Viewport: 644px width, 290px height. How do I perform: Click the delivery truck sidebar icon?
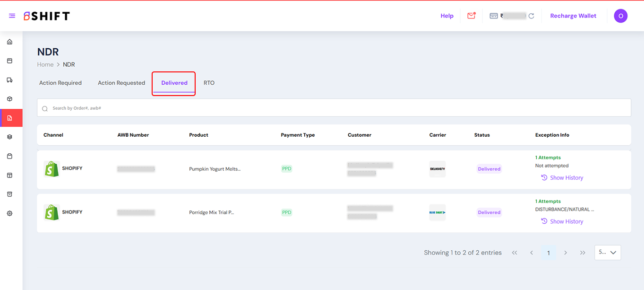click(x=9, y=80)
